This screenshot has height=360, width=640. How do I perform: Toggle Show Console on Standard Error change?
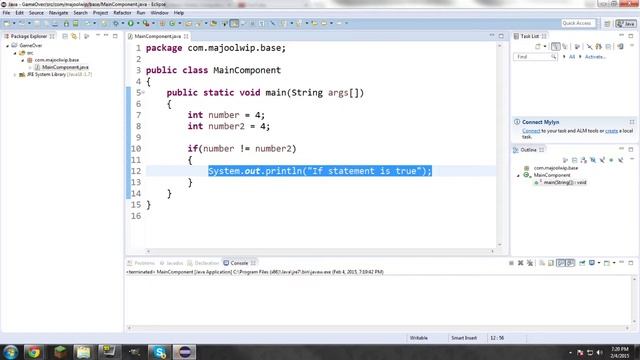(x=570, y=263)
